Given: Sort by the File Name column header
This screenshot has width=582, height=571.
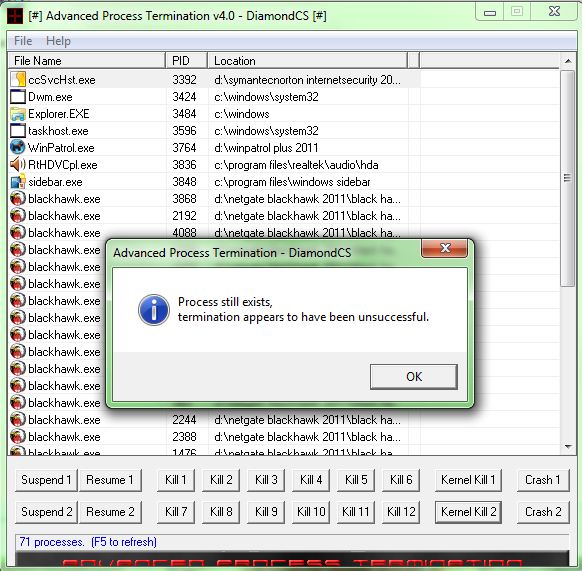Looking at the screenshot, I should tap(87, 61).
